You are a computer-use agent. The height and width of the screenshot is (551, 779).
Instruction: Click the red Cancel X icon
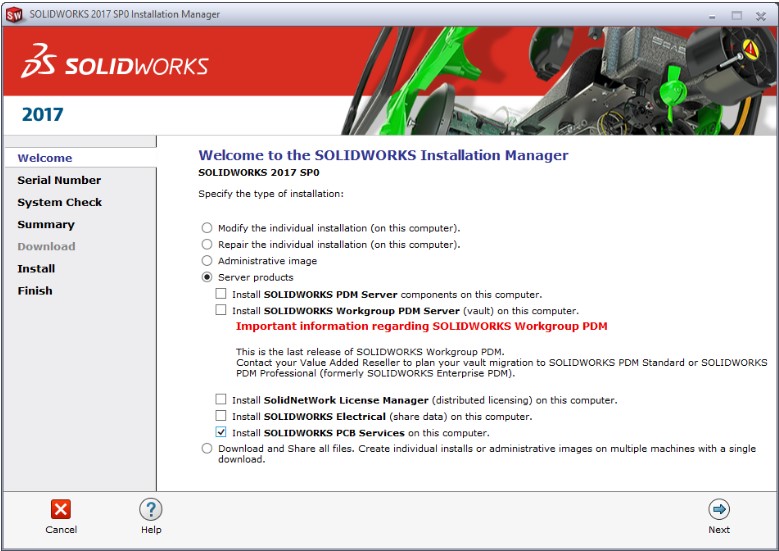(x=61, y=509)
